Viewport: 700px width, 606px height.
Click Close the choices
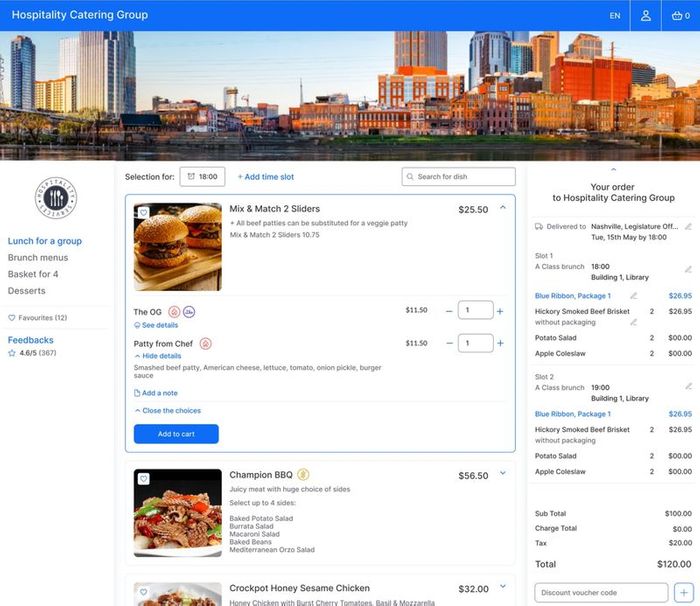tap(168, 410)
